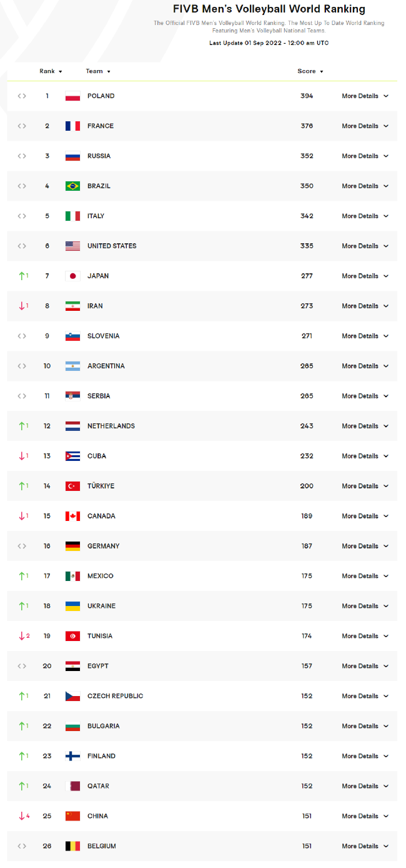This screenshot has width=406, height=868.
Task: Click the Türkiye flag icon
Action: (x=72, y=487)
